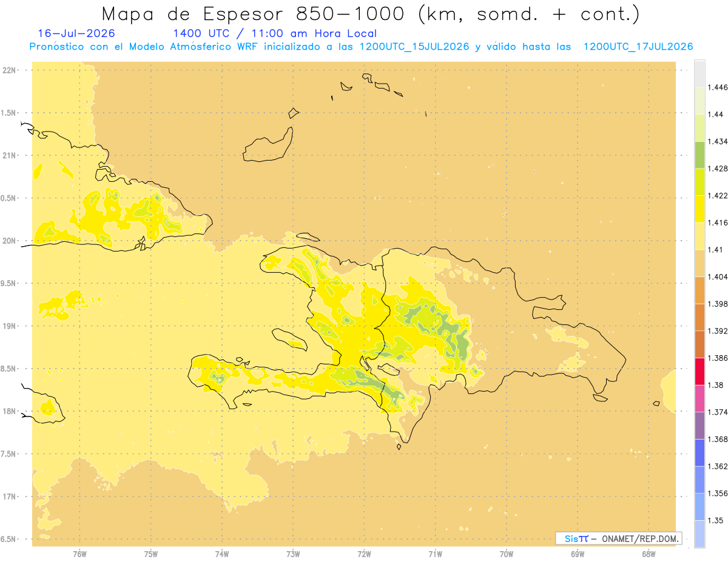Click the 'Sisπ – ONAMET/REP.DOM.' credit box
728x562 pixels.
tap(619, 538)
